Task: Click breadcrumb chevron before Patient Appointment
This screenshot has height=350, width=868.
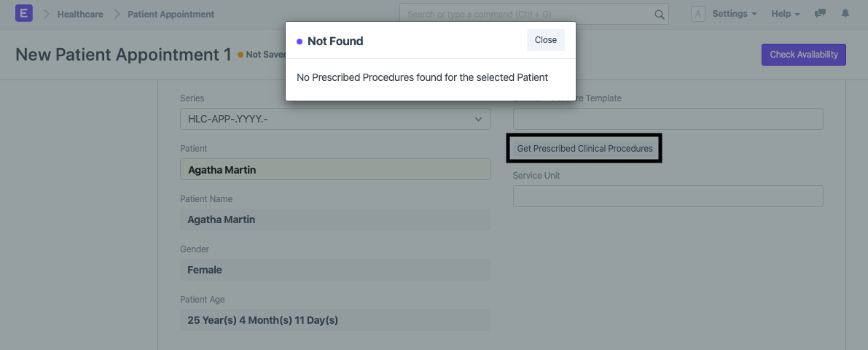Action: pos(117,14)
